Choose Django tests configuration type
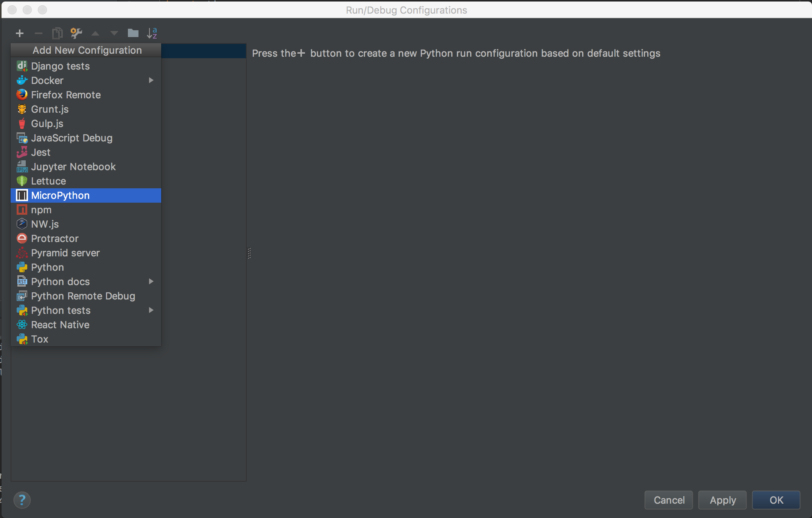 (x=61, y=66)
